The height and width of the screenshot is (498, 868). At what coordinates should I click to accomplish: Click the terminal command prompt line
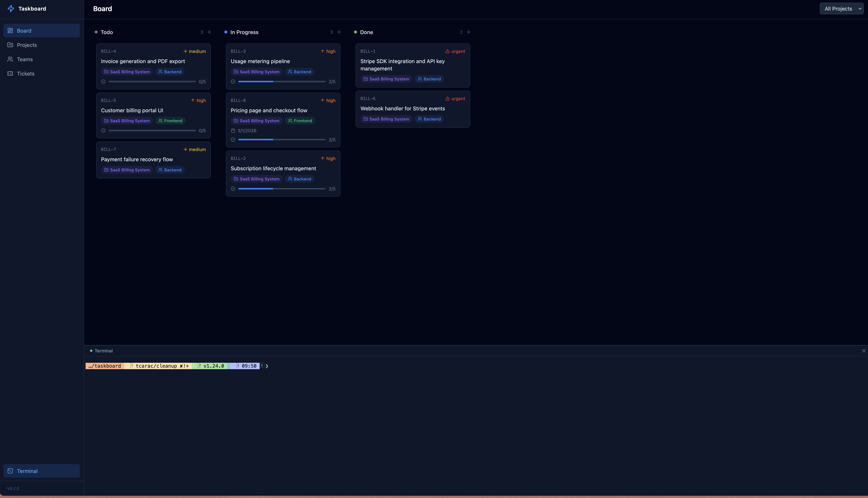(175, 366)
